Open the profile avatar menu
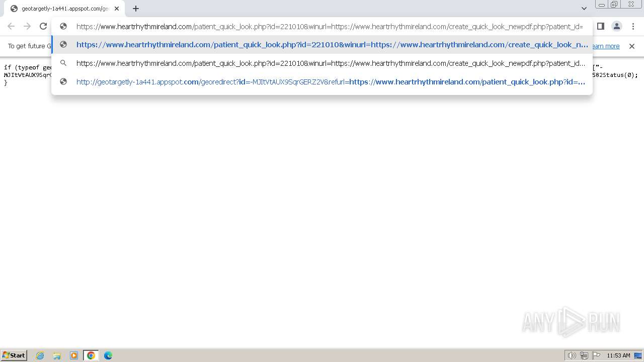Screen dimensions: 644x362 coord(617,26)
